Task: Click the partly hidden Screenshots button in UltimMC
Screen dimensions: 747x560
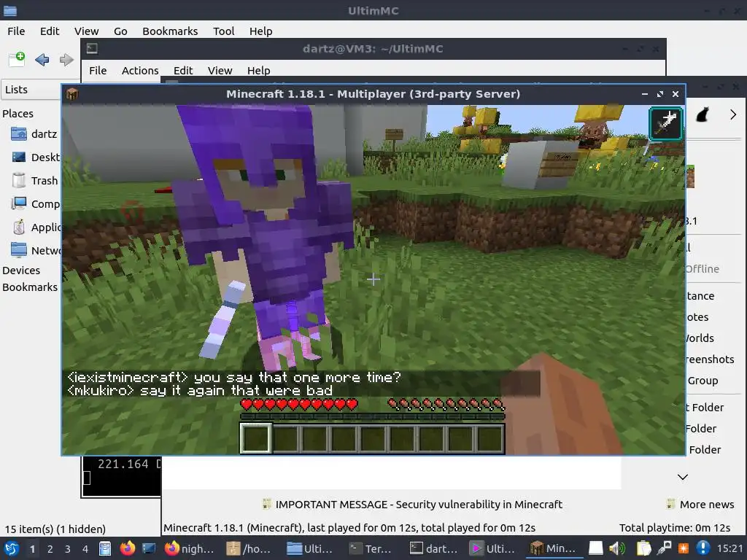Action: (x=711, y=359)
